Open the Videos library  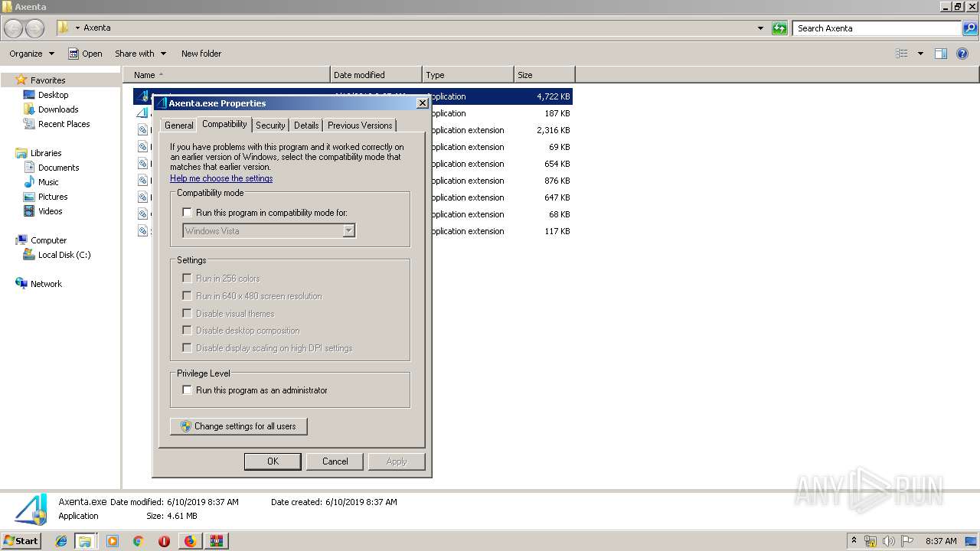click(51, 211)
